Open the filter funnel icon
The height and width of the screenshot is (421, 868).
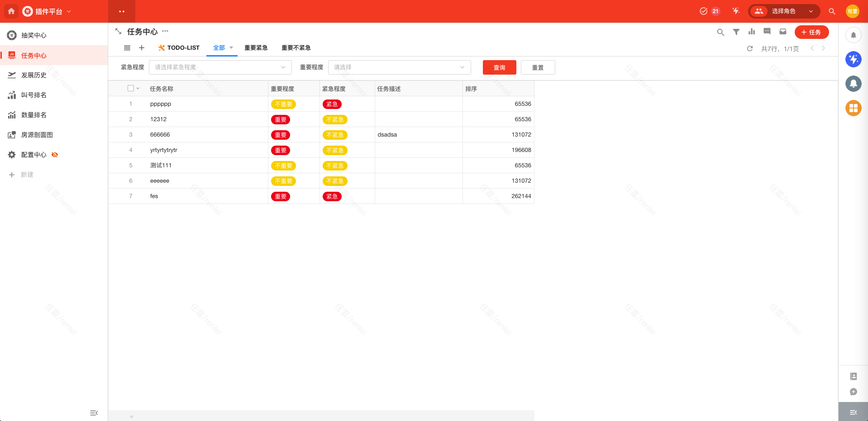[736, 32]
